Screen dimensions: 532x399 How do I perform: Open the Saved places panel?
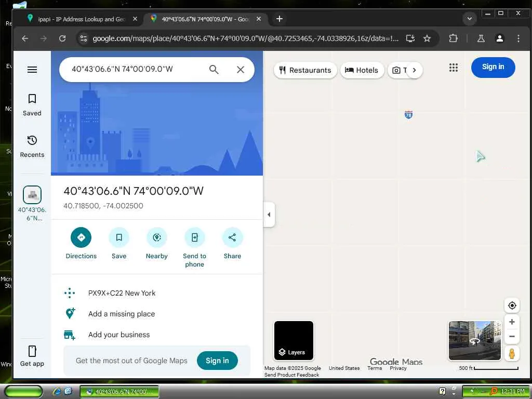coord(32,105)
